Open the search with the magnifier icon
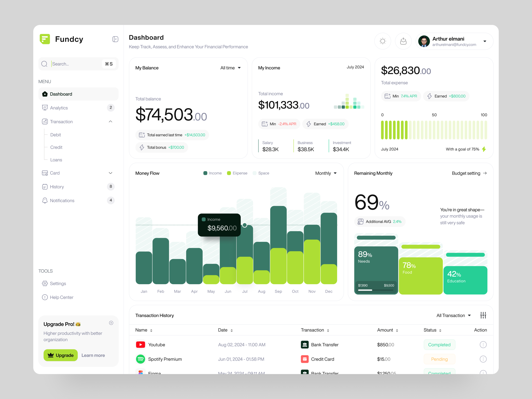532x399 pixels. coord(44,64)
